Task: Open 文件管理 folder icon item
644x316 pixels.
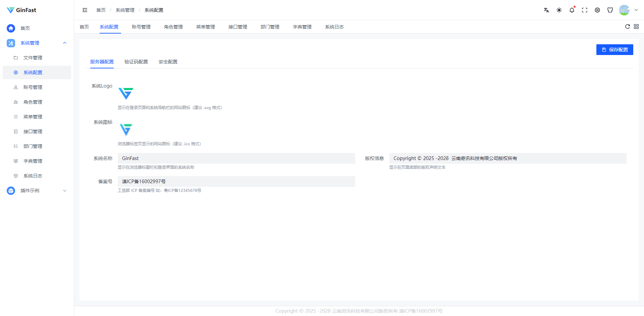Action: tap(37, 58)
